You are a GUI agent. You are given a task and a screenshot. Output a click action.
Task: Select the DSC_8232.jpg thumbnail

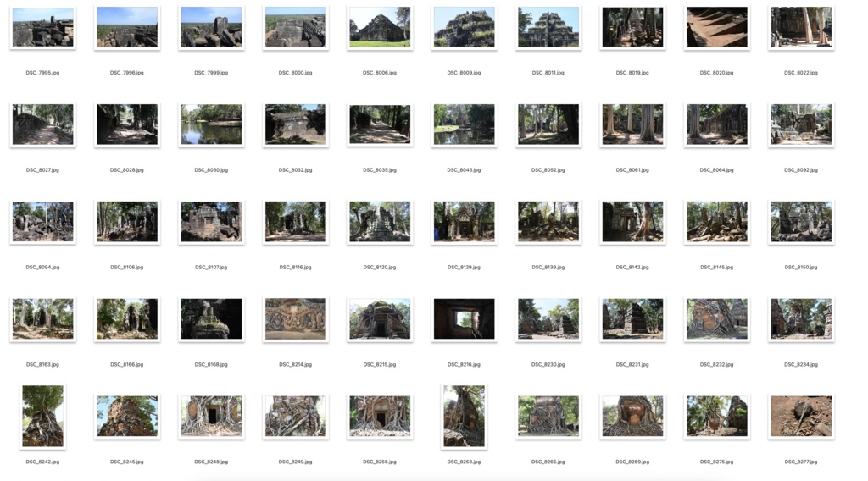(717, 319)
